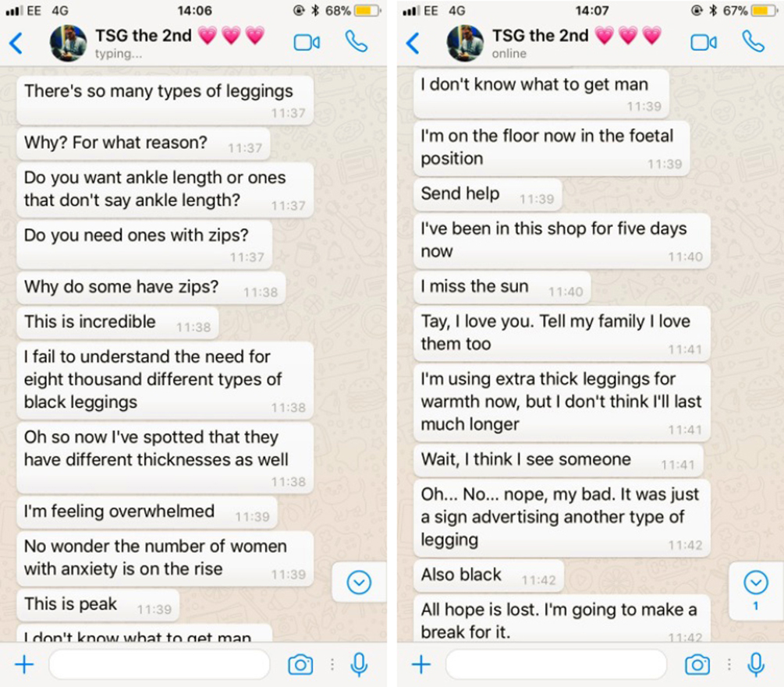Tap microphone to record in left chat

point(359,664)
